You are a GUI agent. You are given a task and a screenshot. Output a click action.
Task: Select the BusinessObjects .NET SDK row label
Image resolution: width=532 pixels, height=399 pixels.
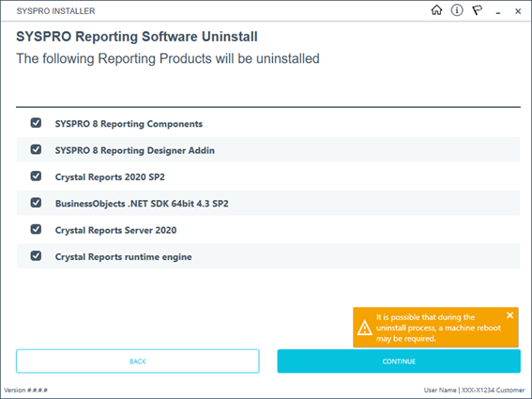(x=142, y=204)
